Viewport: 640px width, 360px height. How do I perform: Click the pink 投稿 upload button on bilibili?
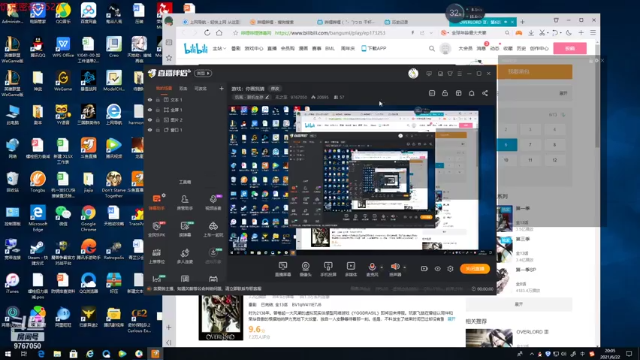[570, 48]
